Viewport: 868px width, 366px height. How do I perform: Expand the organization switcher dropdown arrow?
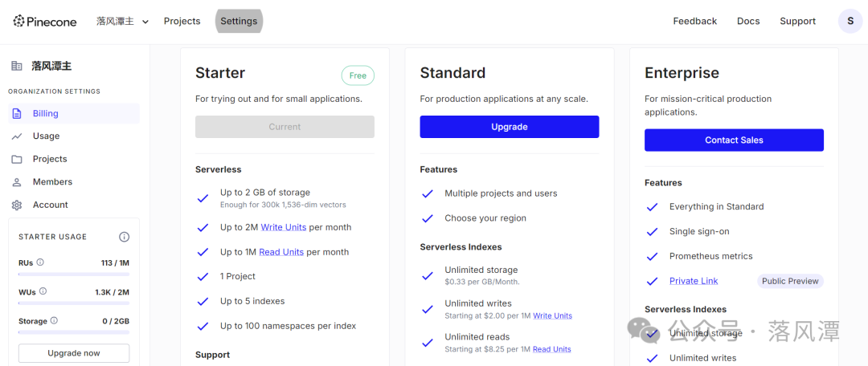145,22
